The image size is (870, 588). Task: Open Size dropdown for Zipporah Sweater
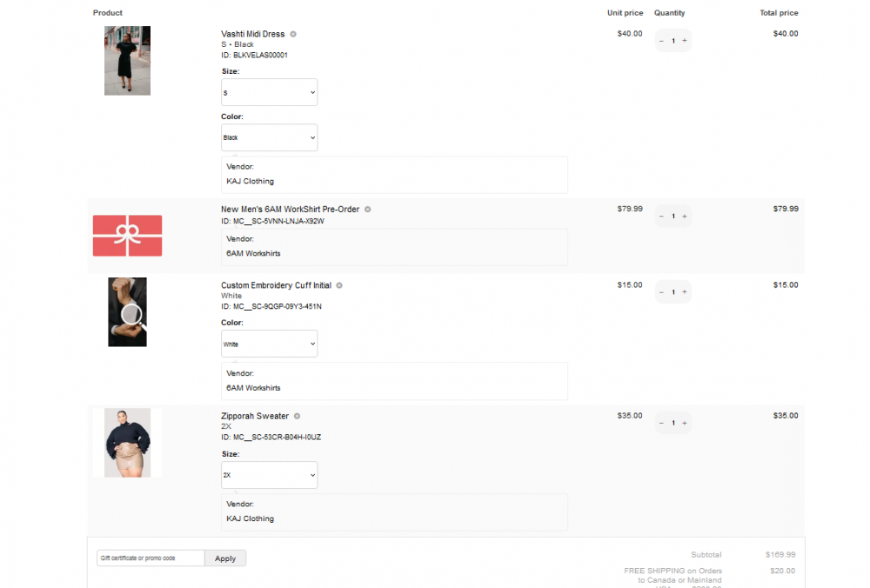269,474
